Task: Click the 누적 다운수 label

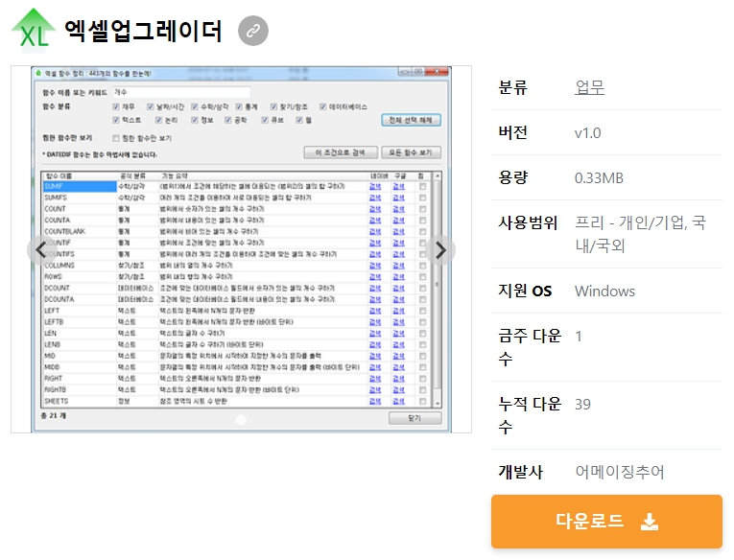Action: tap(530, 415)
